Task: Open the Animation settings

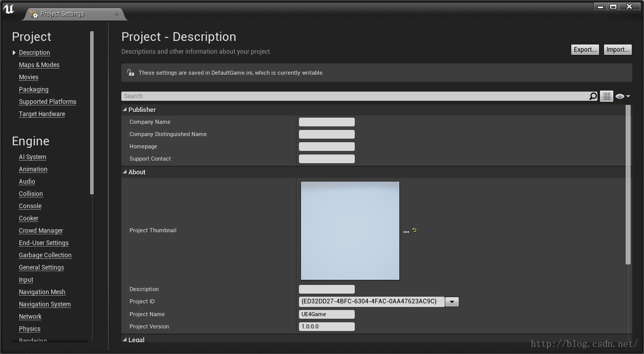Action: click(x=33, y=169)
